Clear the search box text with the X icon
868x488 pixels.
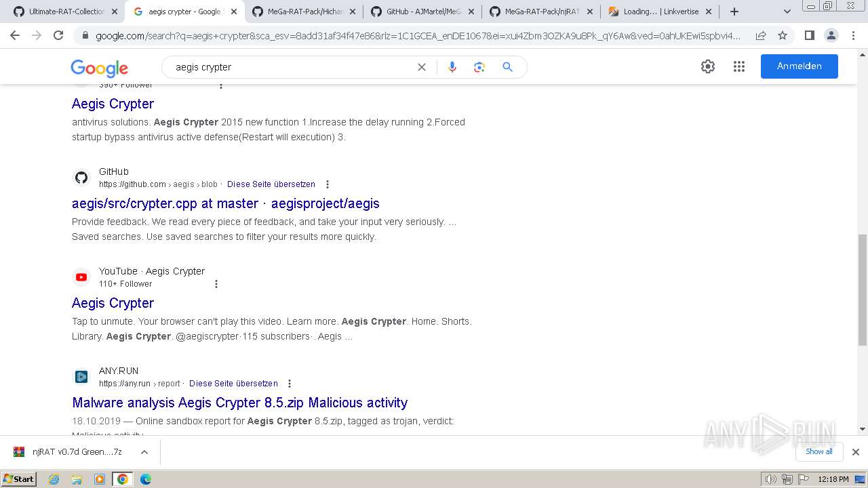[422, 67]
